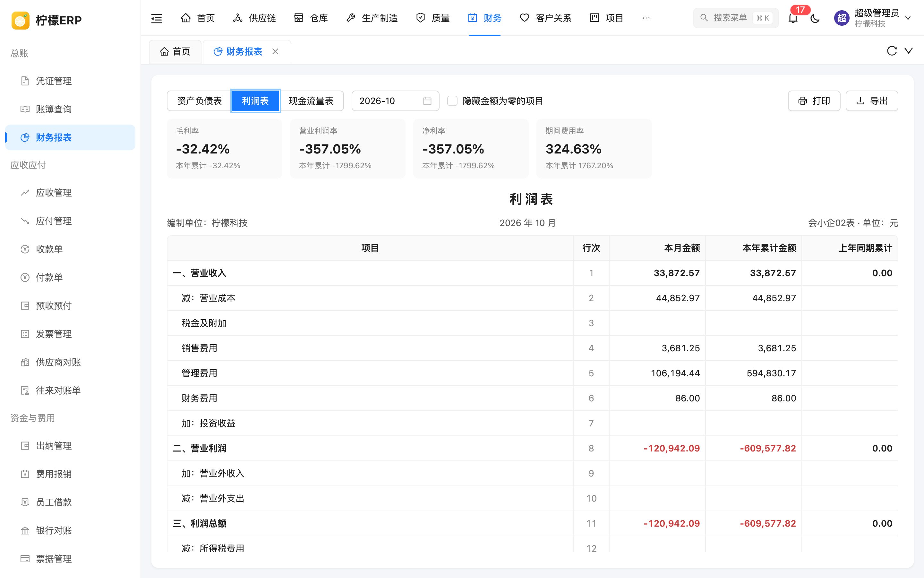The image size is (924, 578).
Task: Click the 净利率 metric card
Action: [471, 148]
